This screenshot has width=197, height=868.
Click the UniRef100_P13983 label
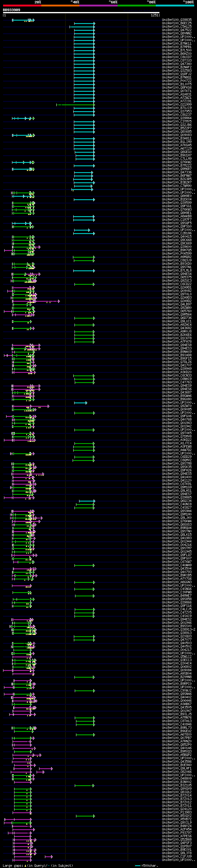(177, 812)
